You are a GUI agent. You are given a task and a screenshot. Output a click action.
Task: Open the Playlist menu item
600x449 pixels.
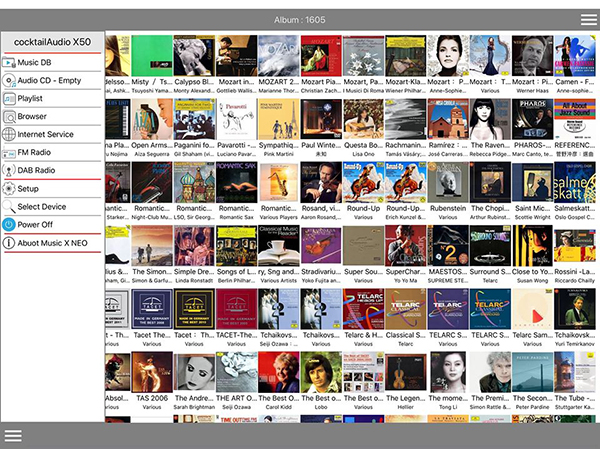52,98
